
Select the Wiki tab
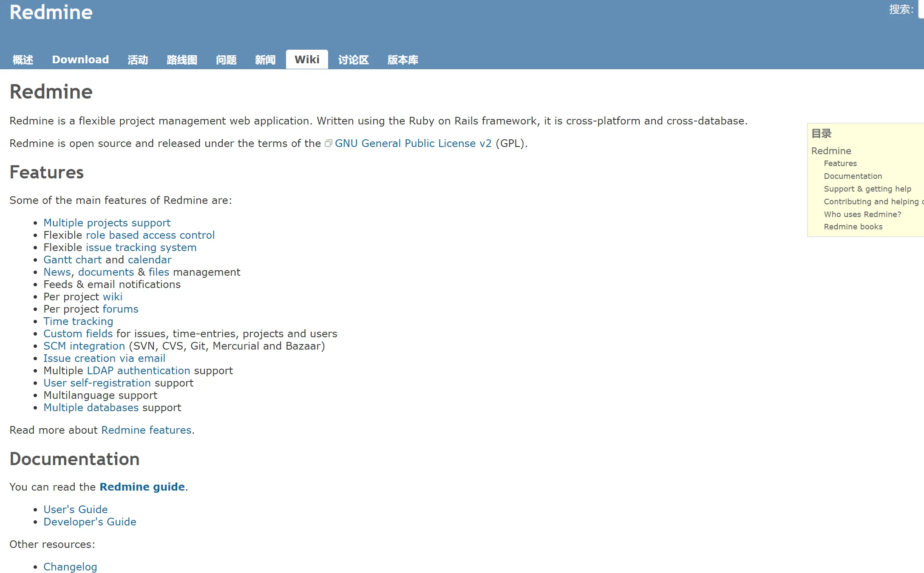(307, 59)
